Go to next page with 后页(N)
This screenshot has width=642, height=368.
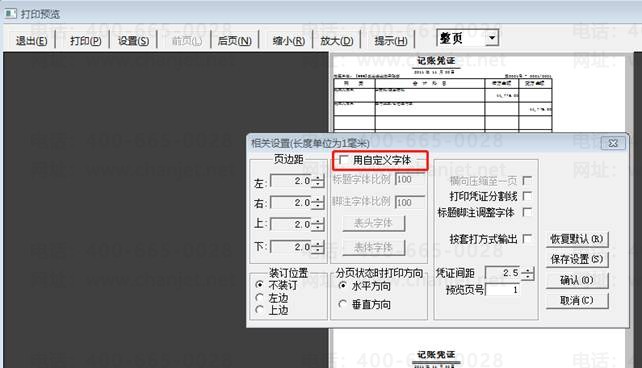235,41
